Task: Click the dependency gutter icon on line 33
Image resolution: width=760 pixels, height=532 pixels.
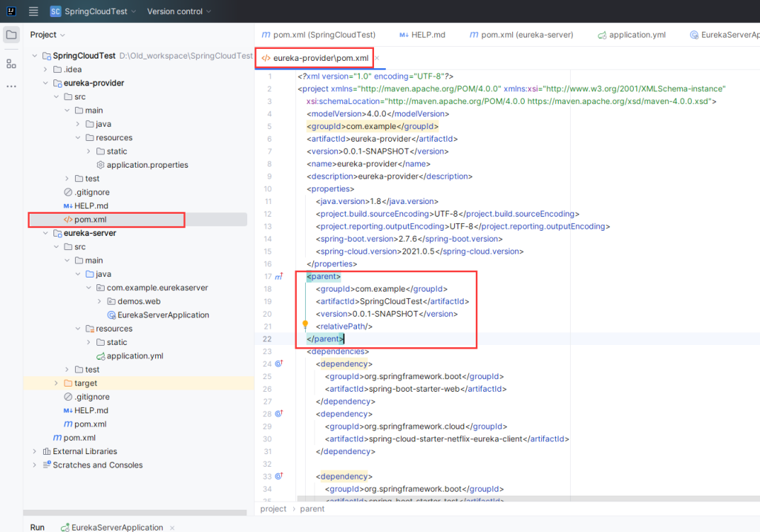Action: click(279, 476)
